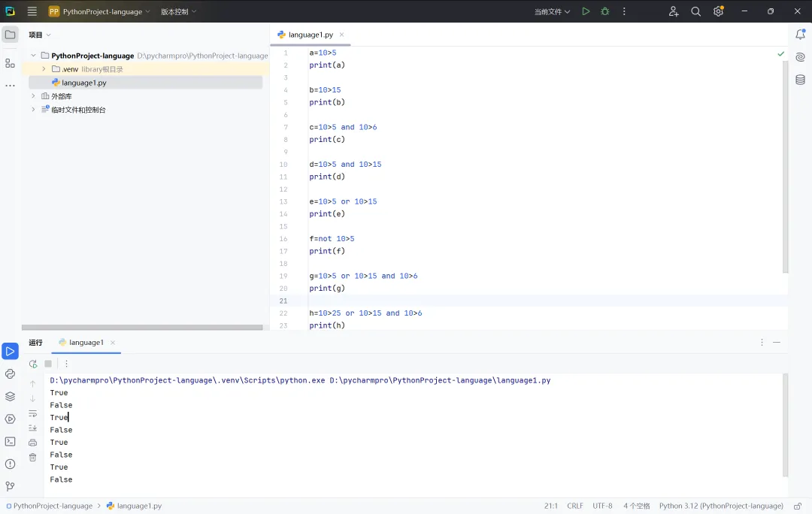Hide the Run tool window
The height and width of the screenshot is (514, 812).
click(x=776, y=343)
